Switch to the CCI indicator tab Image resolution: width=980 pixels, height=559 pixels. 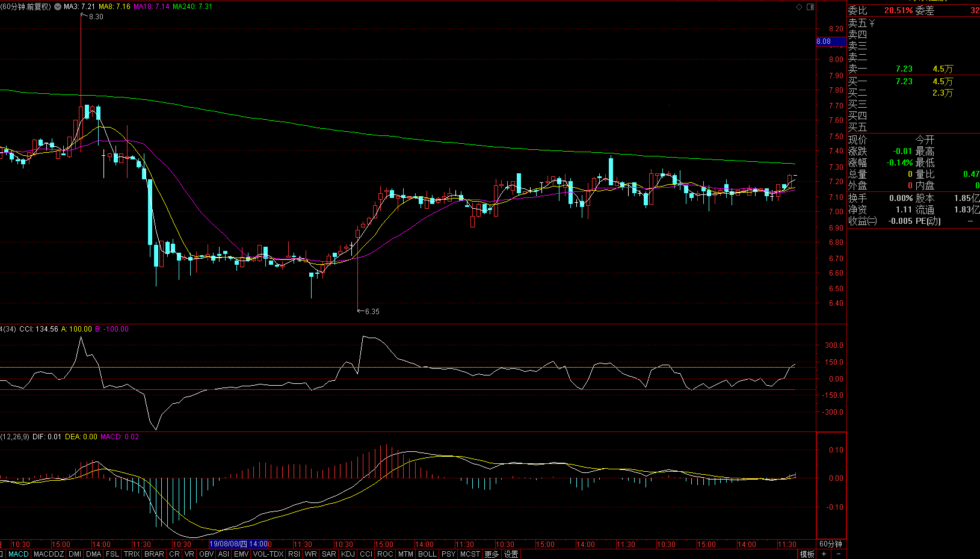(366, 554)
